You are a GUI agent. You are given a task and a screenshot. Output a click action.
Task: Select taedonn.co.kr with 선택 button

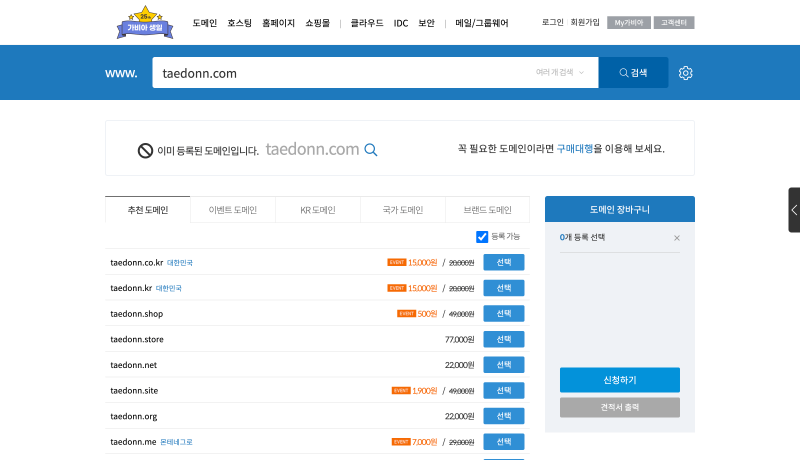pos(504,262)
